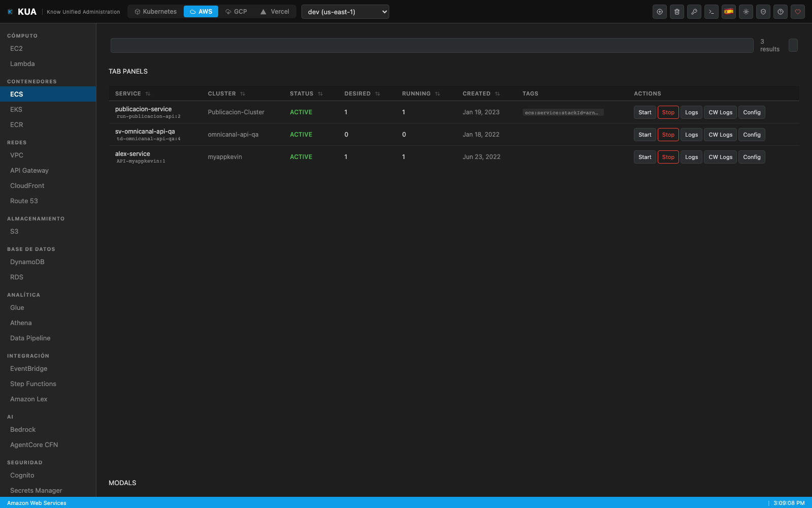Screen dimensions: 812x508
Task: View Logs for sv-omnicanal-api-qa
Action: pyautogui.click(x=692, y=135)
